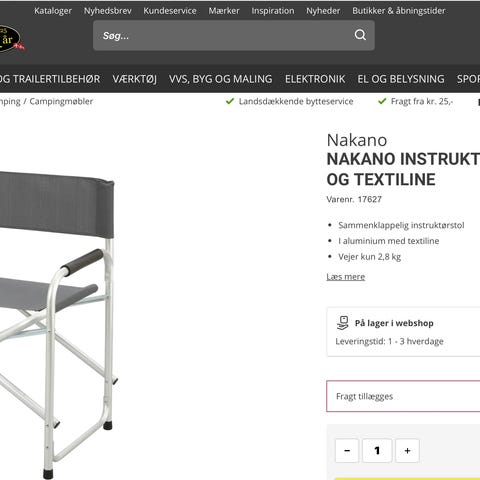Open Butikker & åbningstider page
Image resolution: width=480 pixels, height=480 pixels.
[399, 11]
